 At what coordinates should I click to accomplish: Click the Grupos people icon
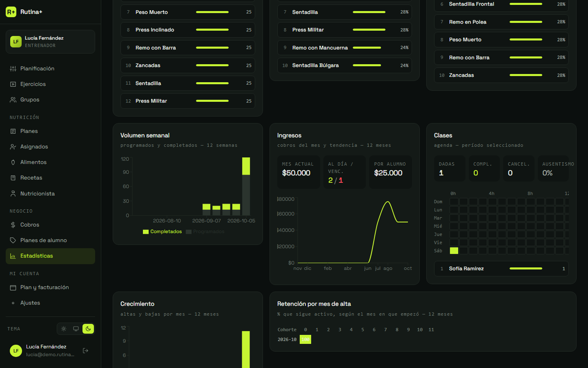pyautogui.click(x=13, y=100)
